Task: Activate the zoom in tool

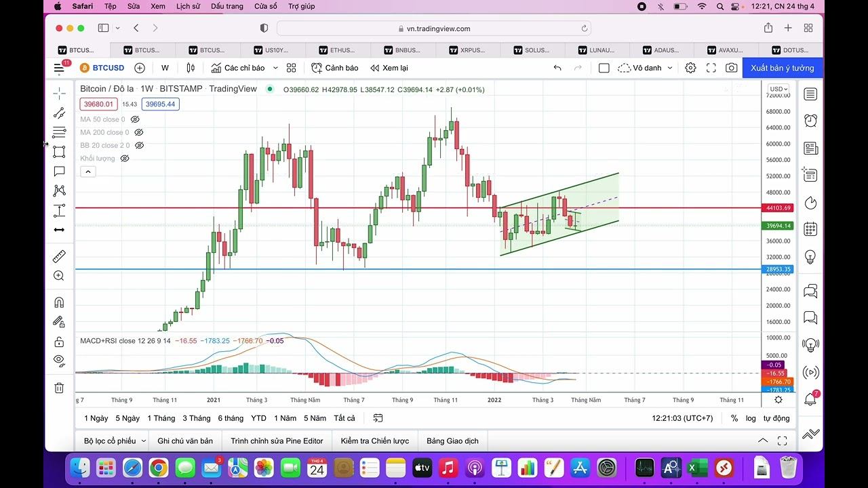Action: click(x=59, y=276)
